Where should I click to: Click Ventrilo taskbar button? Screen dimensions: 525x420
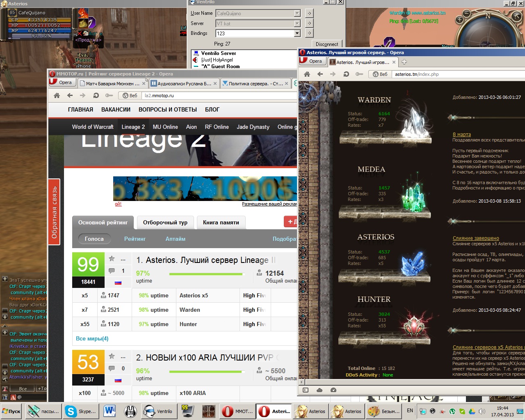(x=158, y=411)
